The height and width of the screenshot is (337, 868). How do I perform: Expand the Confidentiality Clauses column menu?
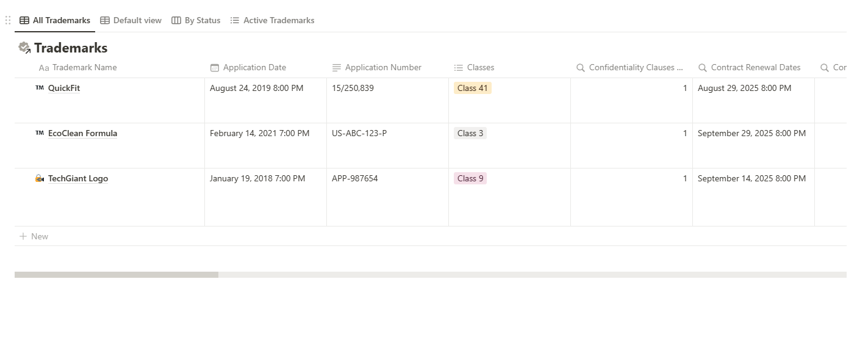point(635,68)
